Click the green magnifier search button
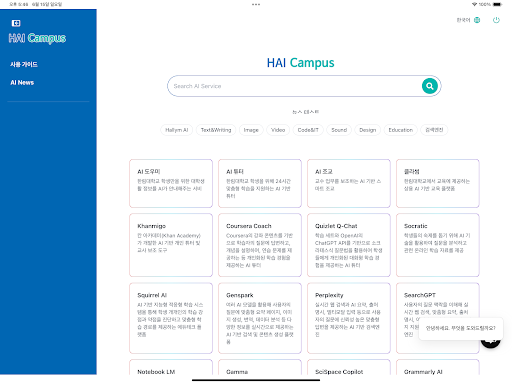Image resolution: width=512 pixels, height=384 pixels. click(430, 86)
